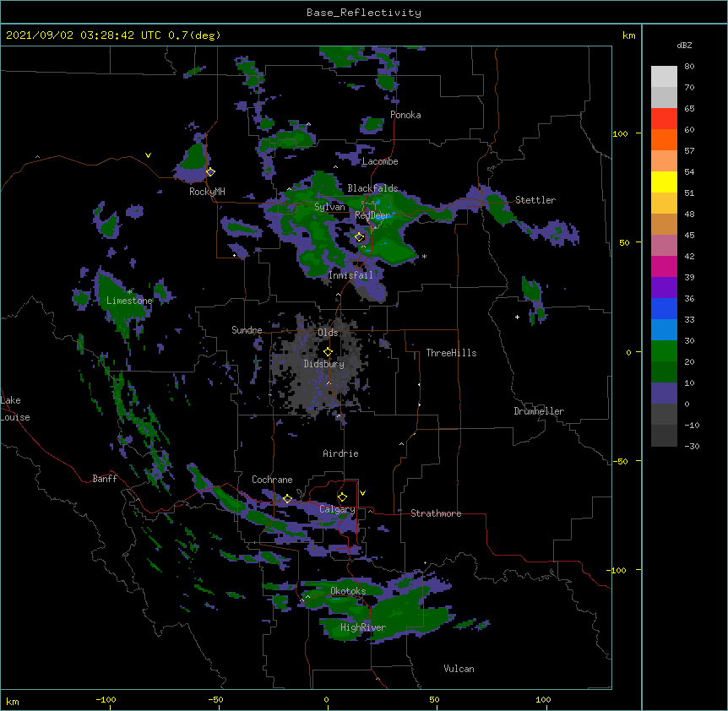728x711 pixels.
Task: Select the purple 36-39 dBZ legend swatch
Action: [x=664, y=288]
